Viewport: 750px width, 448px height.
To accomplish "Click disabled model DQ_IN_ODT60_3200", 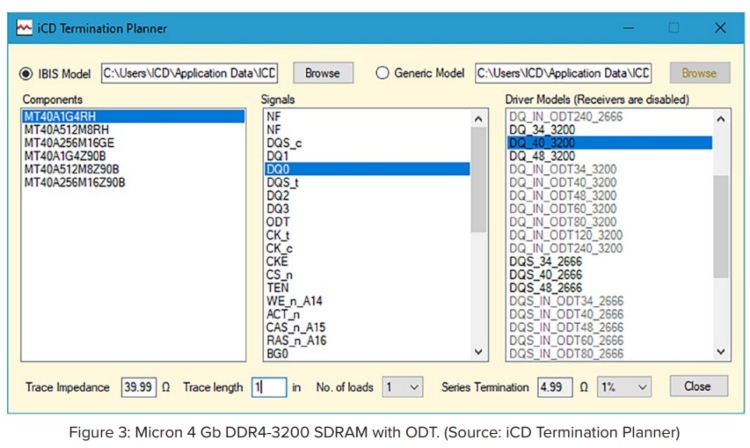I will (x=610, y=209).
